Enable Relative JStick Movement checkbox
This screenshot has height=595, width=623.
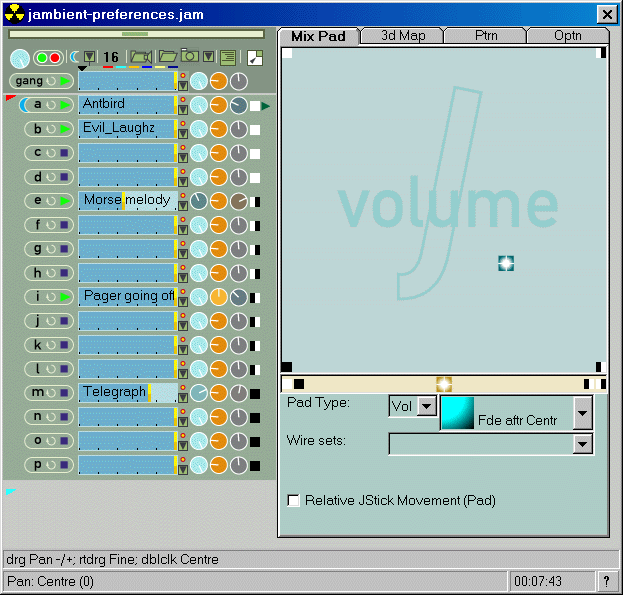(294, 500)
